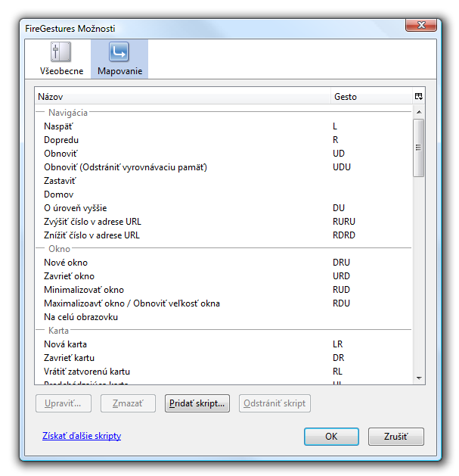The image size is (459, 476).
Task: Click the scrollbar down arrow
Action: (x=419, y=378)
